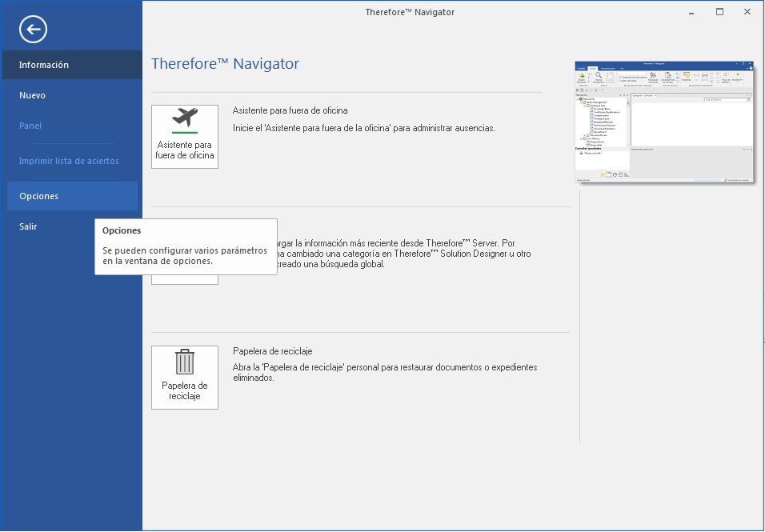Image resolution: width=765 pixels, height=532 pixels.
Task: Click the trash can recycle bin icon
Action: (185, 362)
